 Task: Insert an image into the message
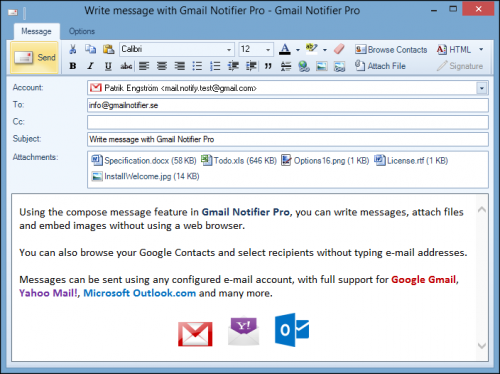[322, 66]
